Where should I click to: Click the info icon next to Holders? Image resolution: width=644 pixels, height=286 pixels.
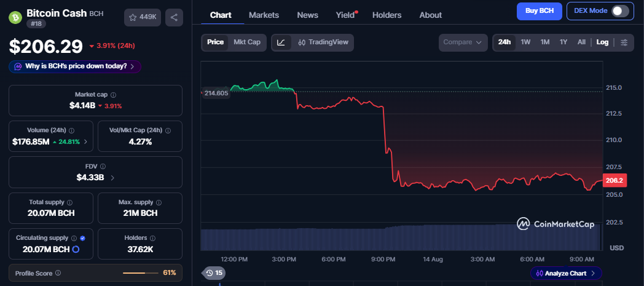tap(152, 238)
